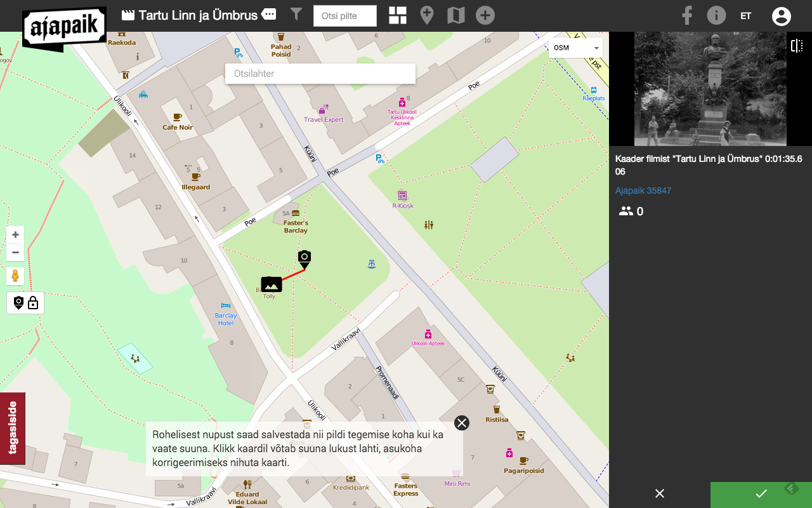Click the historic monument photo thumbnail
Viewport: 812px width, 508px height.
pyautogui.click(x=710, y=89)
